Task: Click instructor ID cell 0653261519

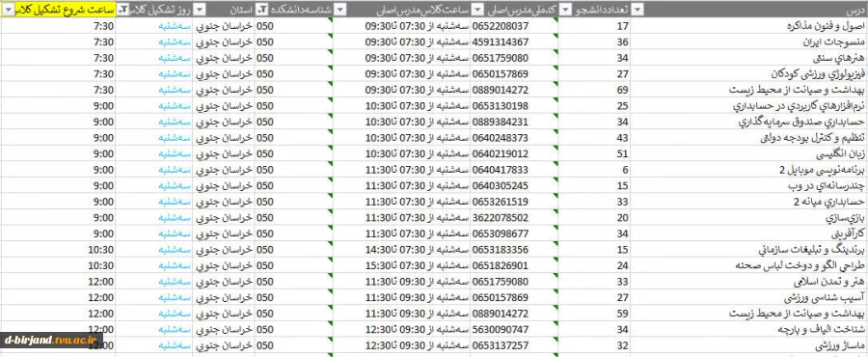Action: point(514,202)
